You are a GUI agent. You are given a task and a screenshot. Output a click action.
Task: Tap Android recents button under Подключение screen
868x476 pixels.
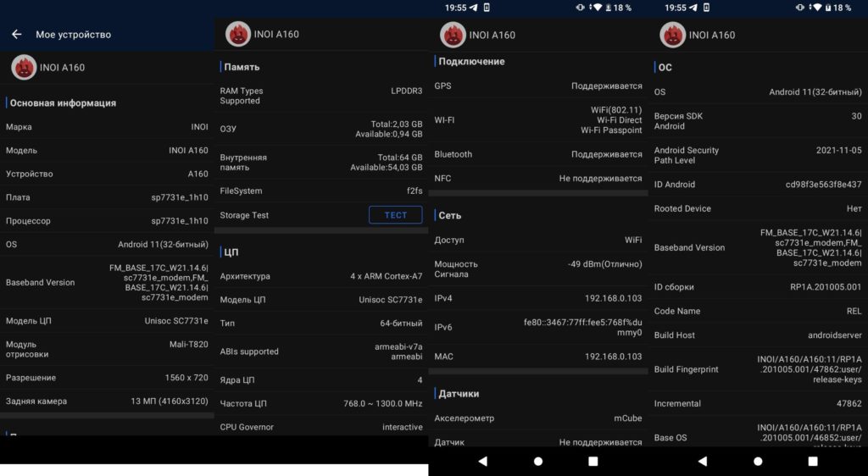click(x=593, y=461)
